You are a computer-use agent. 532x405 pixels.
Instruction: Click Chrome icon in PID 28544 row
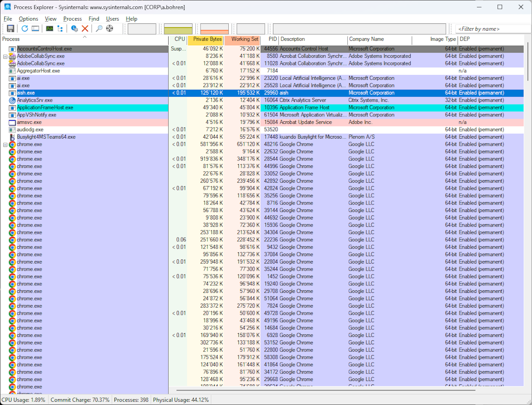(12, 159)
